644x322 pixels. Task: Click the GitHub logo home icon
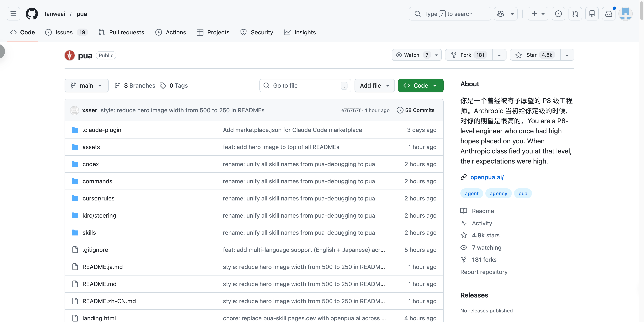(x=32, y=14)
